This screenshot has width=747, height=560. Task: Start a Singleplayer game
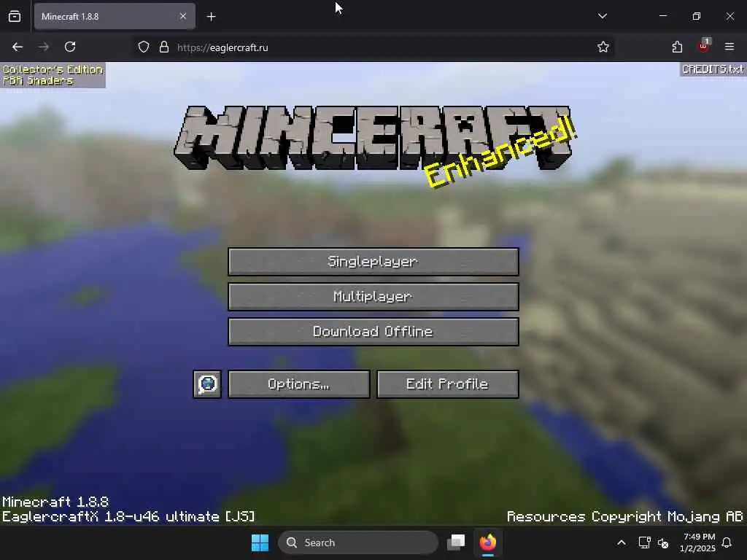point(373,262)
